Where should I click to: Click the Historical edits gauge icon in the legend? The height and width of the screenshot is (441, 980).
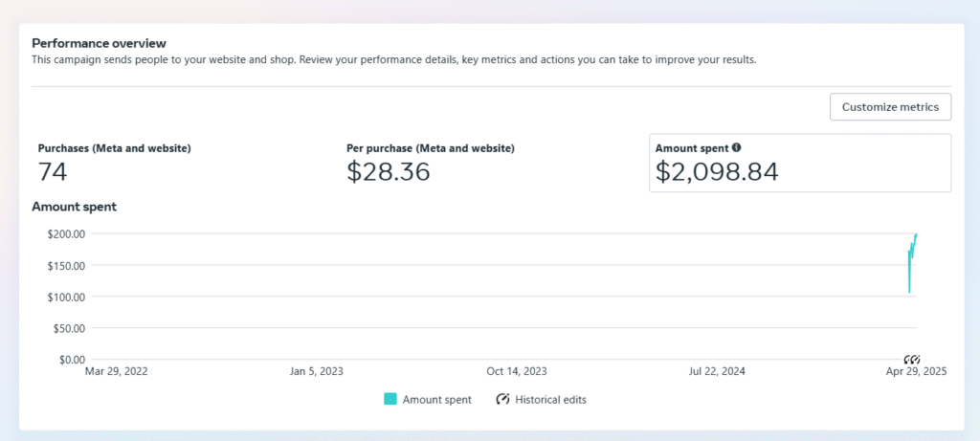point(502,399)
